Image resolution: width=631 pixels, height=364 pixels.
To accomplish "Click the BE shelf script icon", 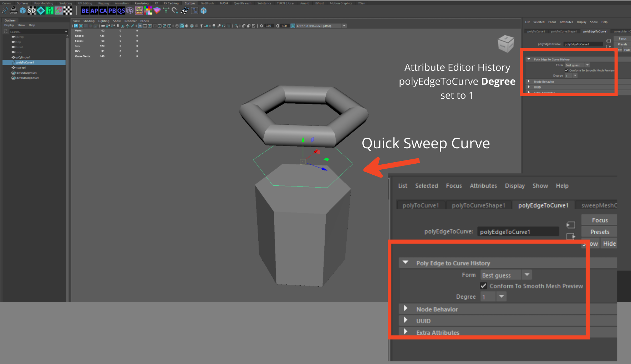I will 85,11.
